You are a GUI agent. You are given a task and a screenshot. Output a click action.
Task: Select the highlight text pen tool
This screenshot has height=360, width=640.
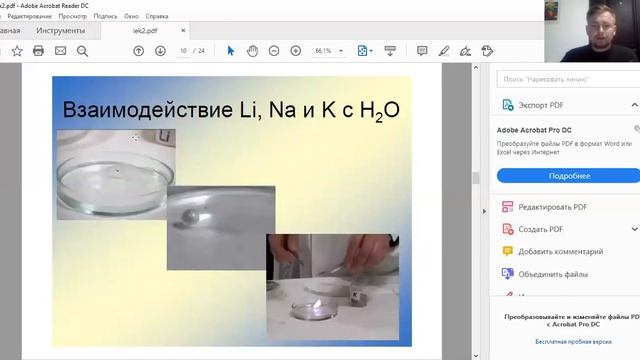tap(444, 51)
